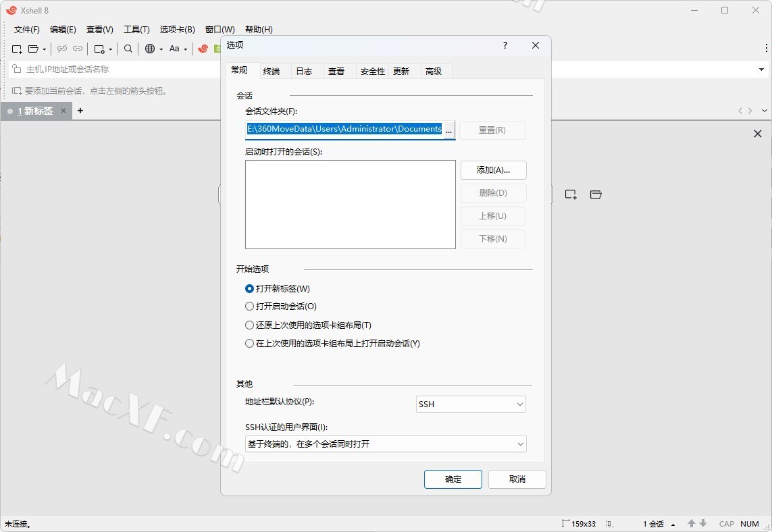Click the New Session icon in the toolbar
This screenshot has height=532, width=772.
tap(17, 49)
